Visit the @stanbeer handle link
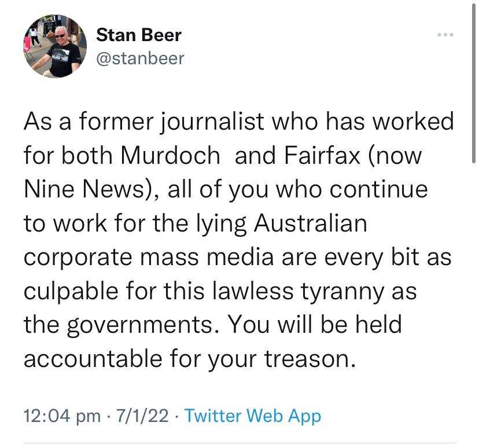Screen dimensions: 479x448 pos(139,58)
